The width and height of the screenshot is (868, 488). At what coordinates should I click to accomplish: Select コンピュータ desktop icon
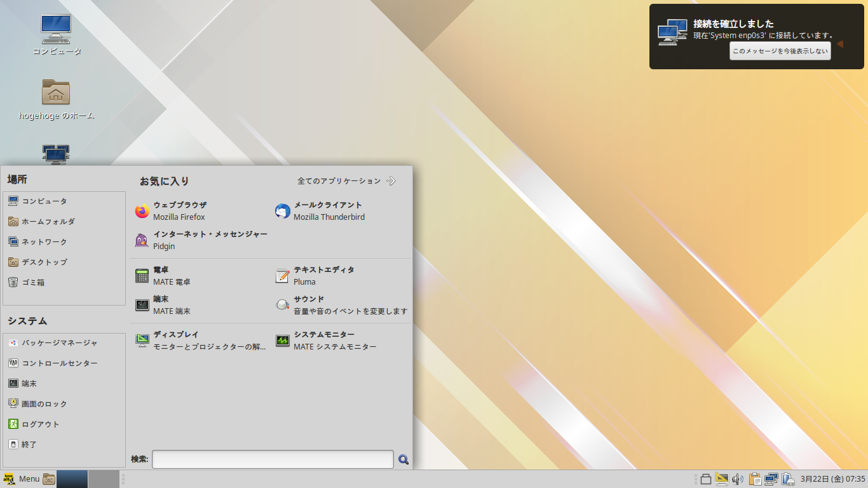point(57,35)
